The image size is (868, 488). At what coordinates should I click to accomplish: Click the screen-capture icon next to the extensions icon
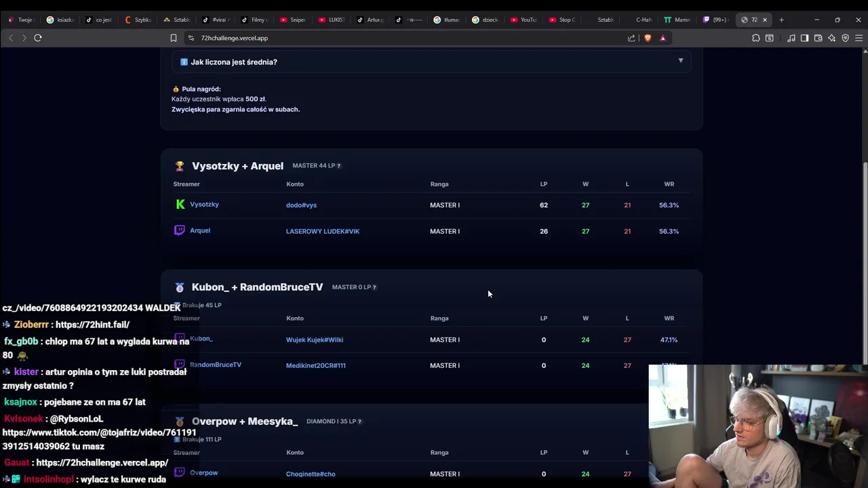(770, 38)
